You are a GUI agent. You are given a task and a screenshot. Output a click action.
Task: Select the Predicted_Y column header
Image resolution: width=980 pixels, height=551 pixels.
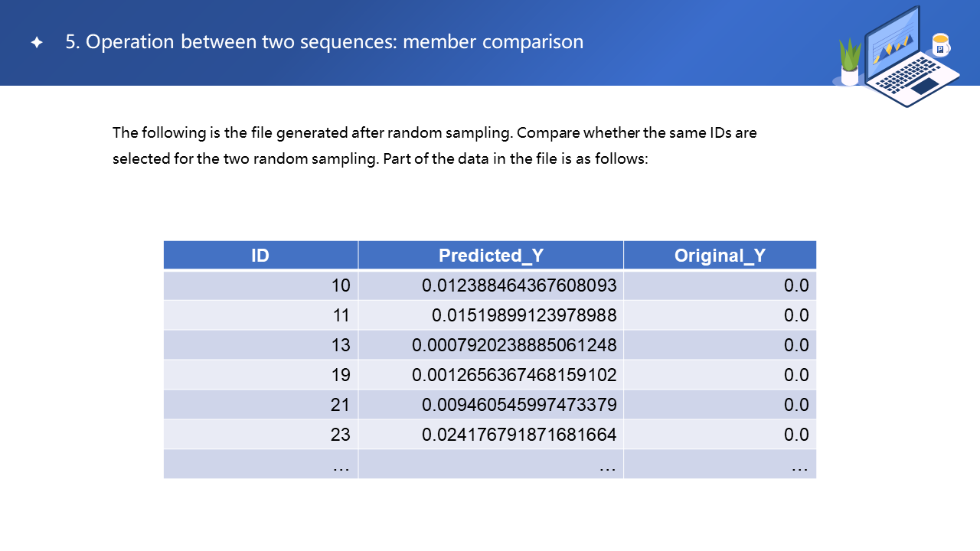coord(491,256)
